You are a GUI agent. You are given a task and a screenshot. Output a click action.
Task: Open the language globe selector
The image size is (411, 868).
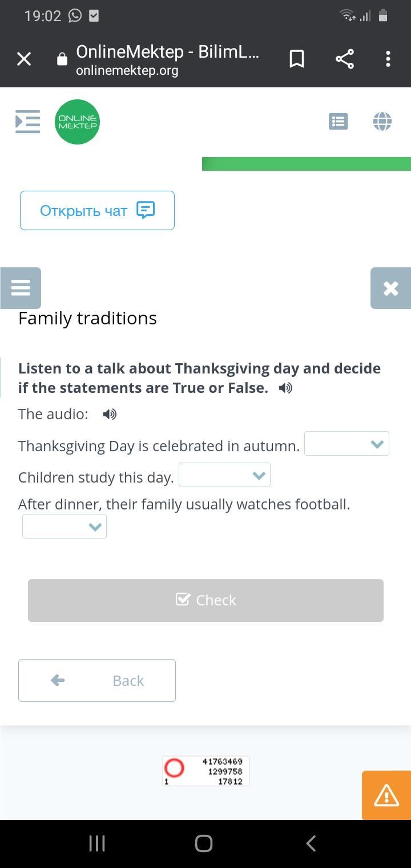pos(382,122)
